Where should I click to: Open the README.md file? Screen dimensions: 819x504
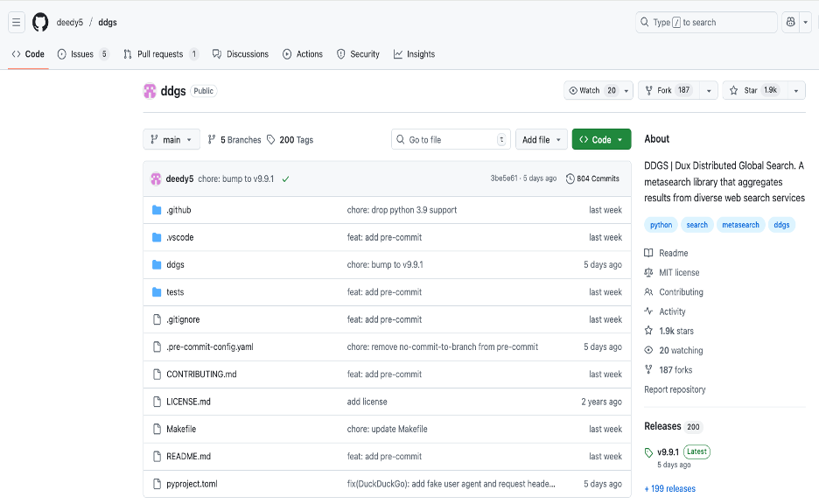[188, 456]
